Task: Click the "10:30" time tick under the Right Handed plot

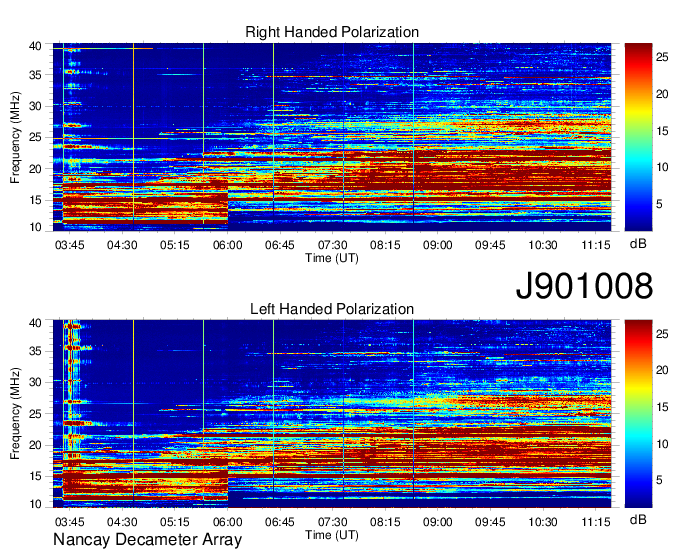Action: click(543, 245)
